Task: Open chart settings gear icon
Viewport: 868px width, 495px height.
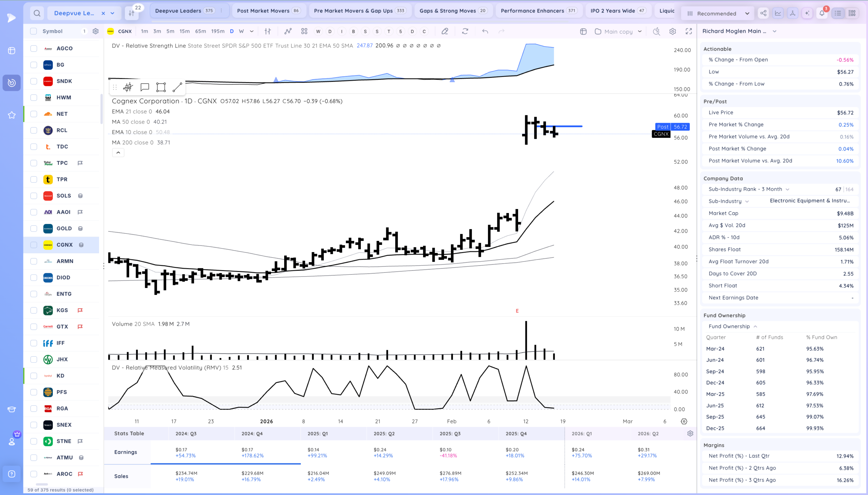Action: 673,31
